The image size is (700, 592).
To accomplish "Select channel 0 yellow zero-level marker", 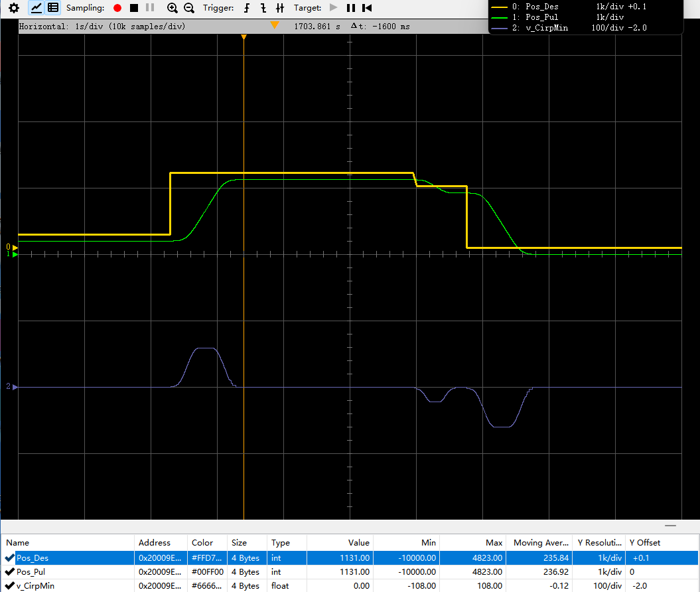I will (x=15, y=248).
